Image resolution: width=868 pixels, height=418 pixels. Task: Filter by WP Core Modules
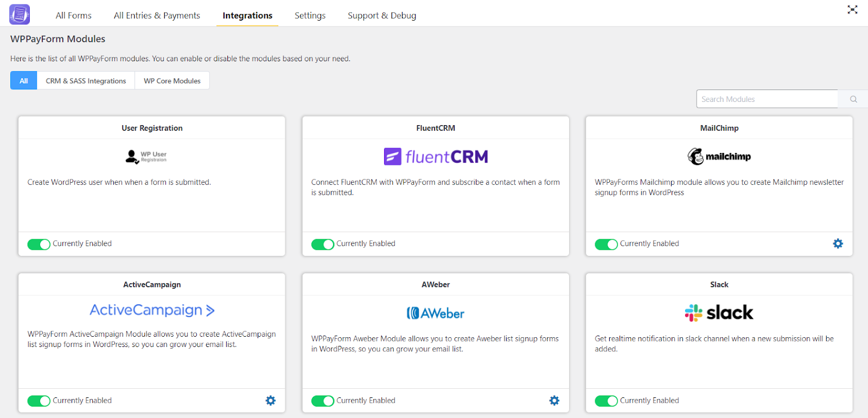172,81
